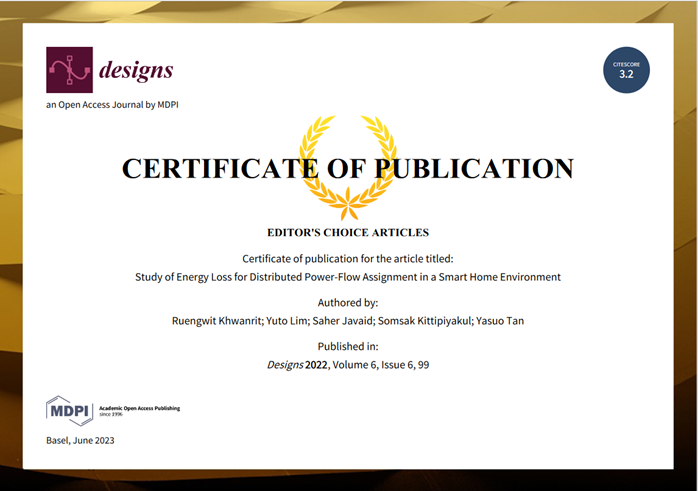Click the 'Authored by:' label

[348, 303]
